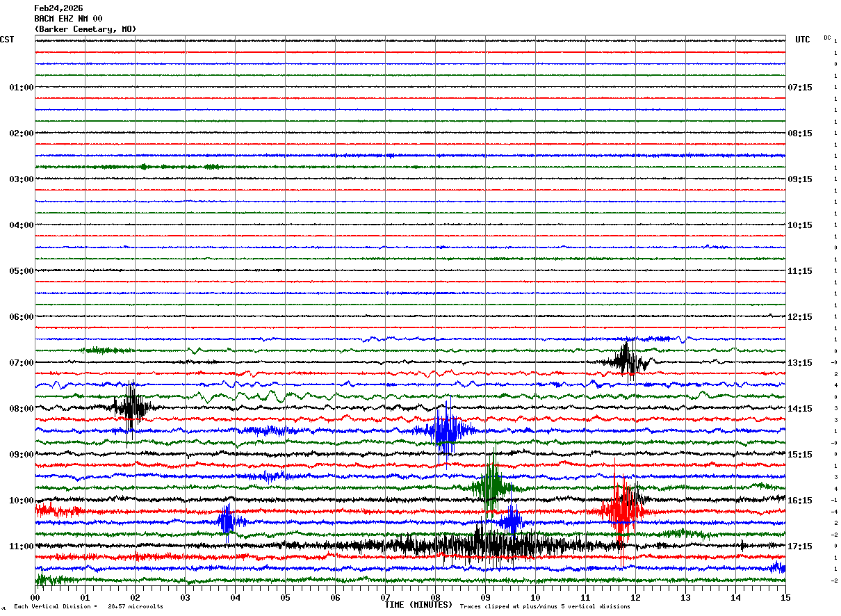Click minute 15 tick on time axis
Screen dimensions: 841x616
785,597
